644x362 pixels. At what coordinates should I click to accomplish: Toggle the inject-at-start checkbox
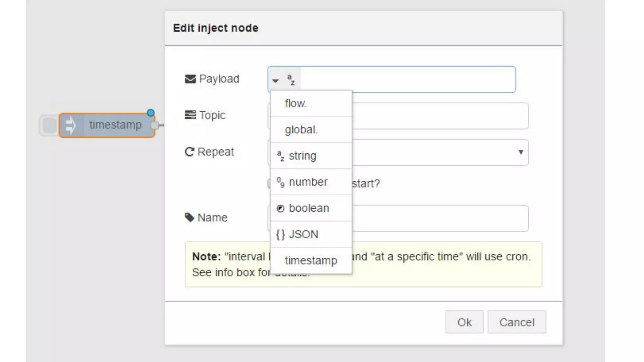pos(269,184)
